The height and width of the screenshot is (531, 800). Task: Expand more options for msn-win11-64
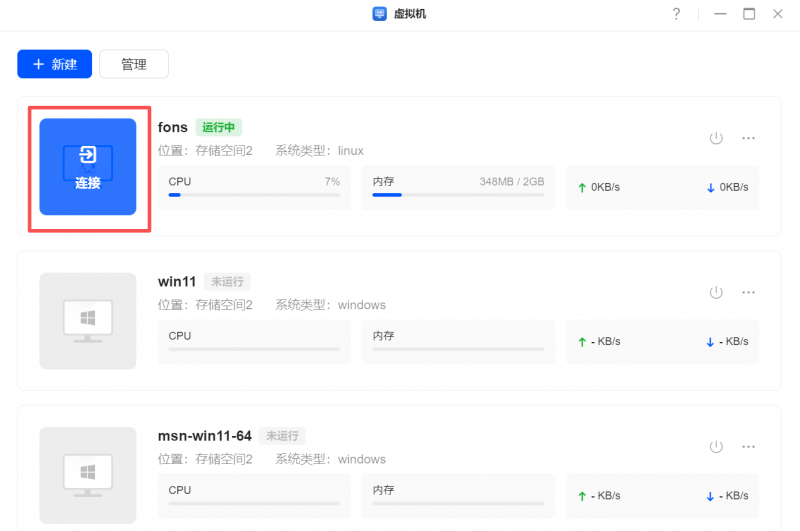[x=748, y=446]
